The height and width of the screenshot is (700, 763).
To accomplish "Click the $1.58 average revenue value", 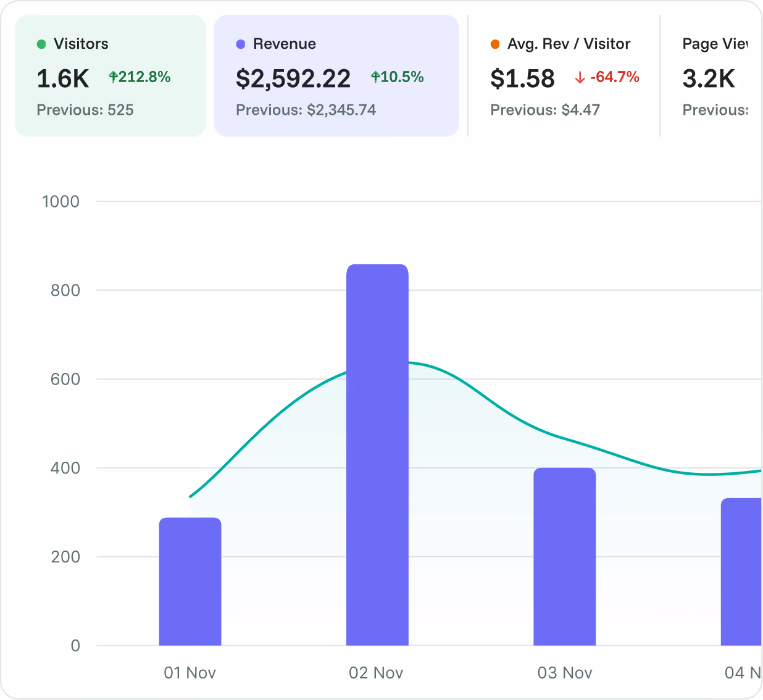I will pos(523,78).
